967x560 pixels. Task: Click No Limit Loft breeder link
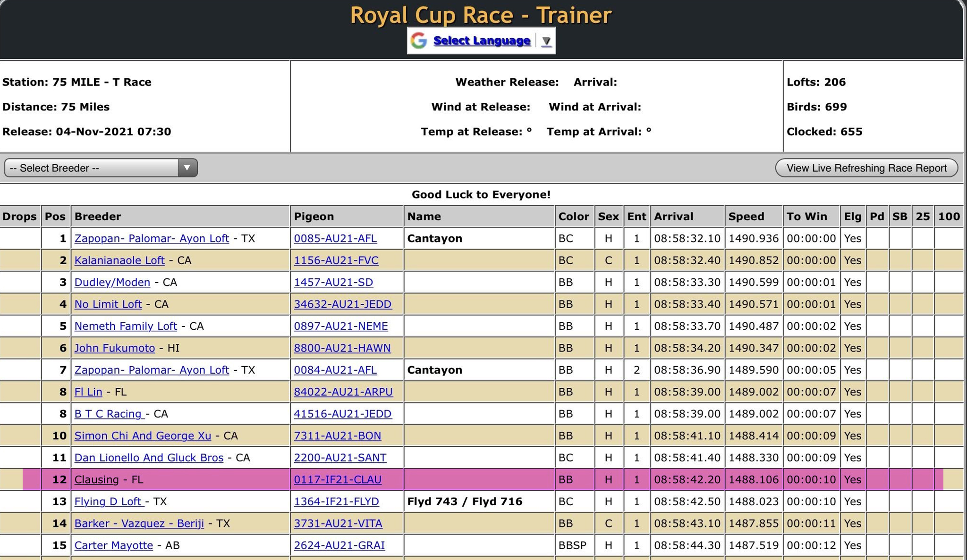(x=108, y=304)
